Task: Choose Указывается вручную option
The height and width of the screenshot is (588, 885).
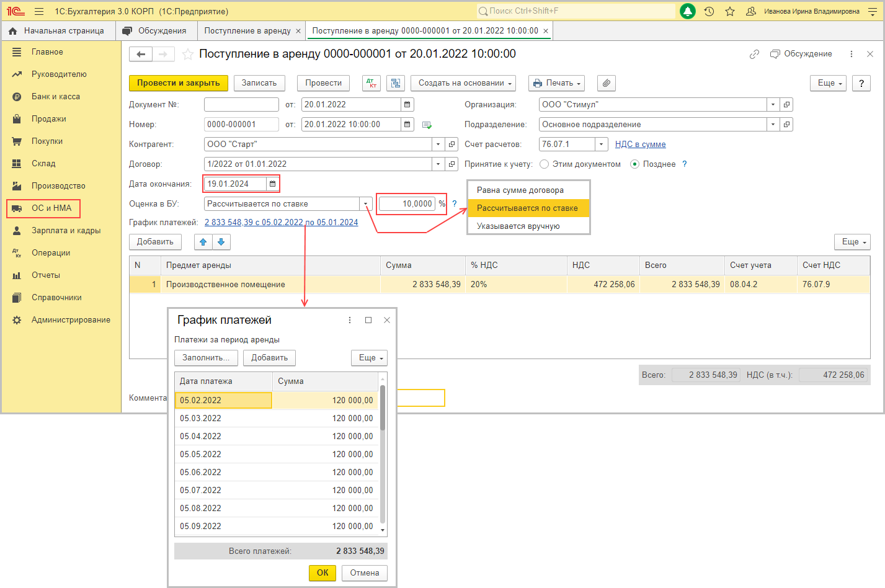Action: coord(528,226)
